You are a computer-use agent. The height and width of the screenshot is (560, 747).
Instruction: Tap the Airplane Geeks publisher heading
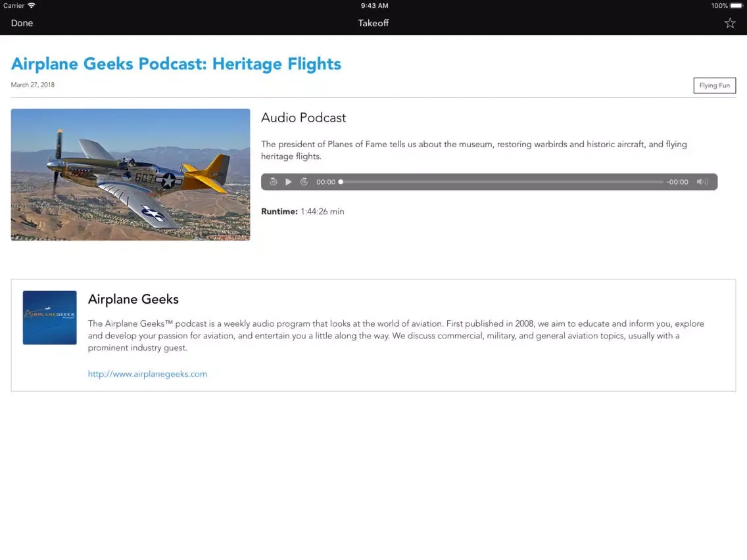coord(133,299)
